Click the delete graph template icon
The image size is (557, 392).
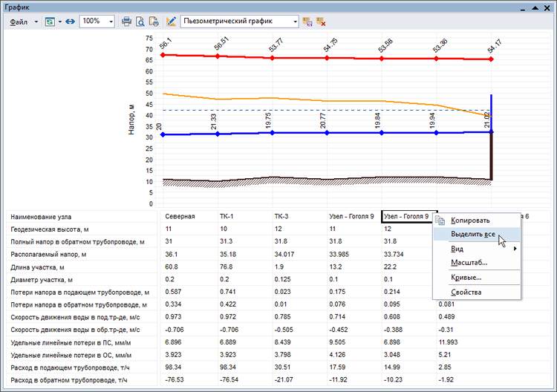[321, 22]
